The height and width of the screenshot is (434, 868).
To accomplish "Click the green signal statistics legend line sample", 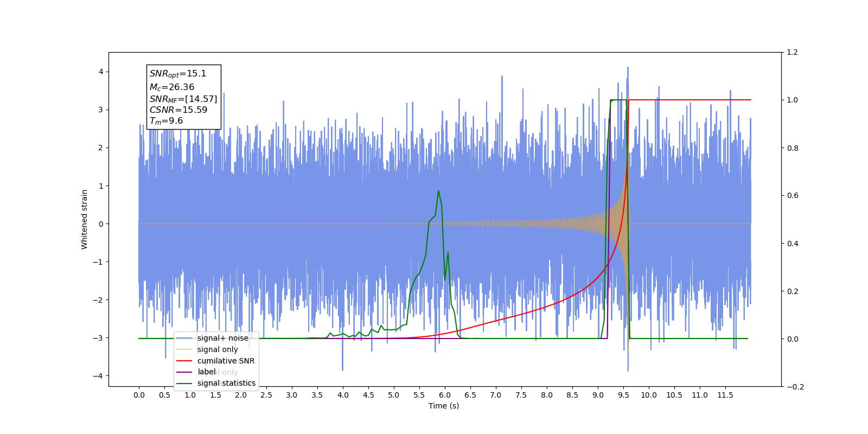I will tap(184, 383).
